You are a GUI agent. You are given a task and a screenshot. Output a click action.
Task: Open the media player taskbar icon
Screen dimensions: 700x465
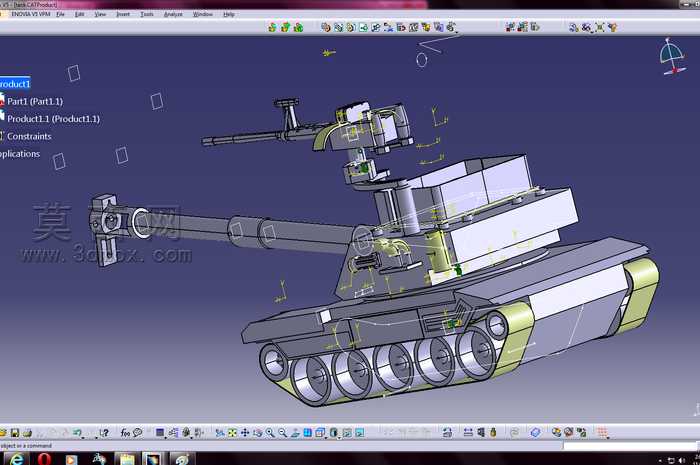(71, 459)
